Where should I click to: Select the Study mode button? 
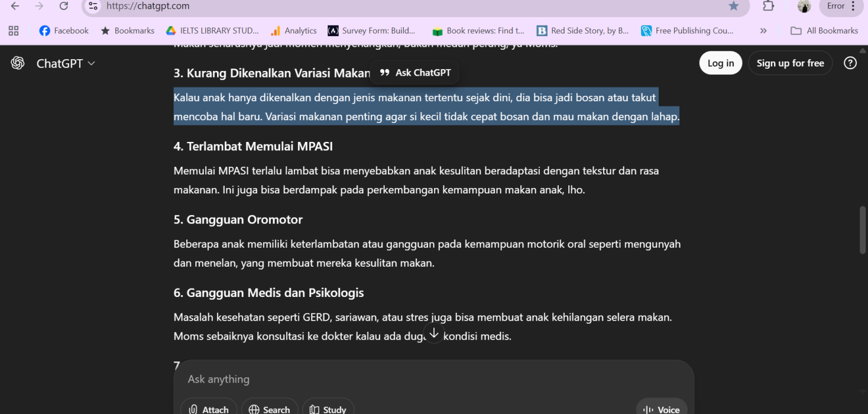[328, 409]
